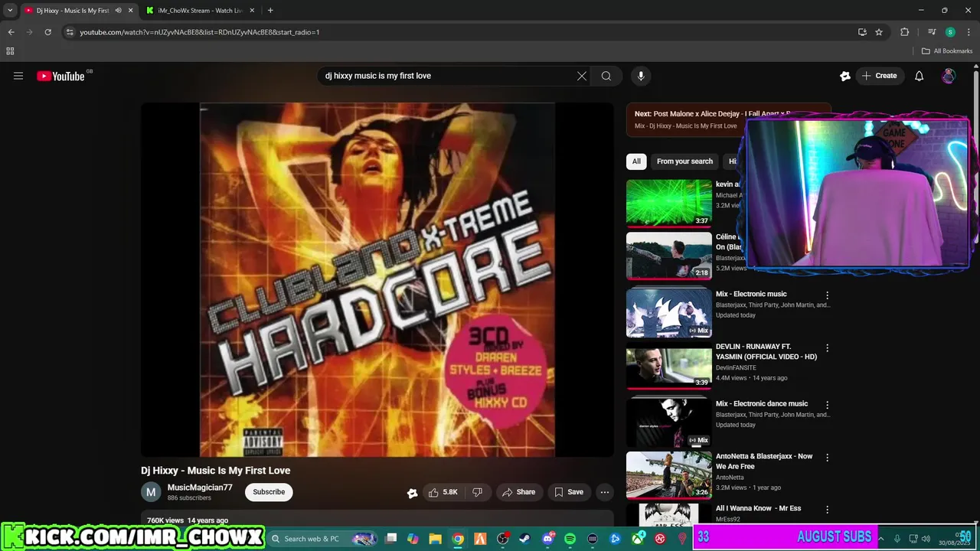The width and height of the screenshot is (980, 551).
Task: Click the Share button
Action: click(x=518, y=492)
